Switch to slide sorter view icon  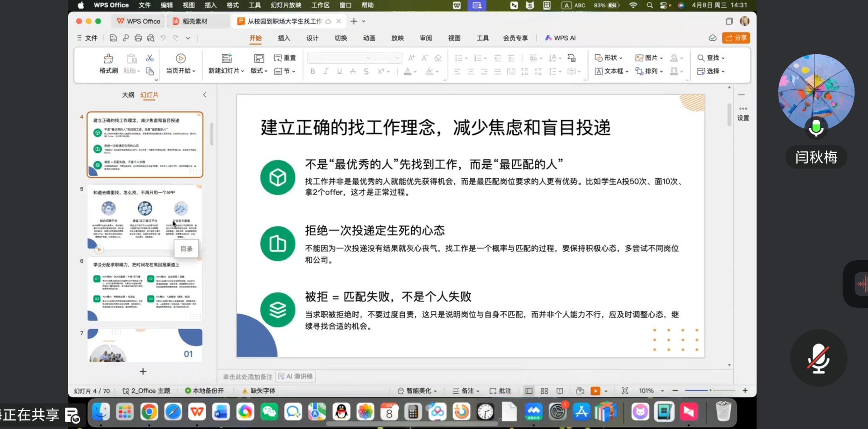point(544,391)
